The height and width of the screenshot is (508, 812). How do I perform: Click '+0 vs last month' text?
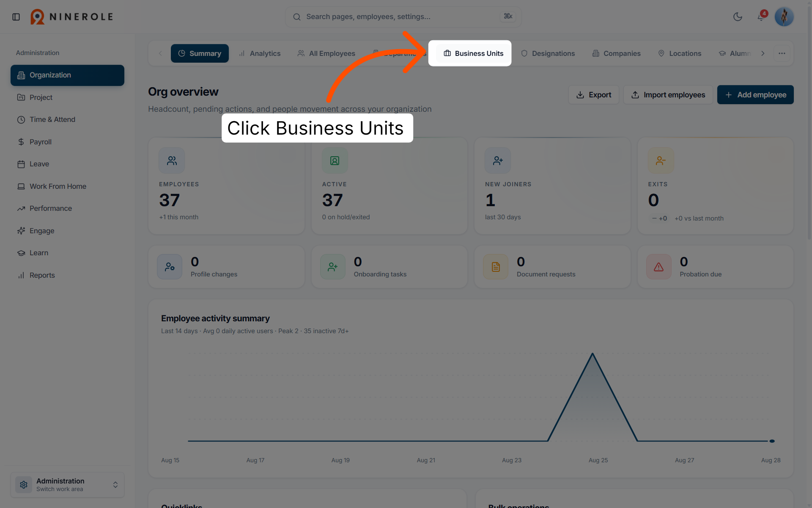pyautogui.click(x=699, y=218)
